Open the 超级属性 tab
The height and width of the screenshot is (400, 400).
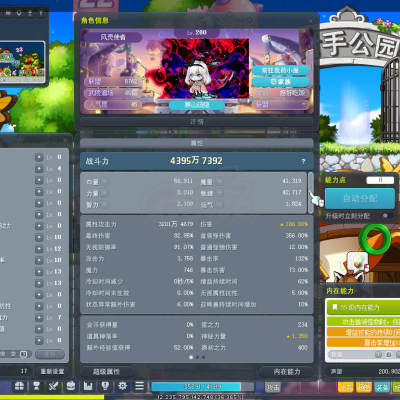(106, 371)
